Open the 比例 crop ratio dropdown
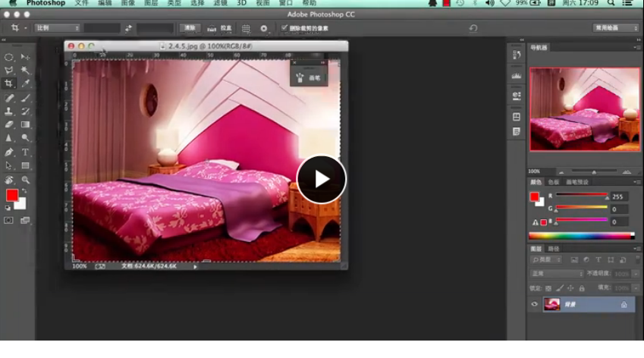The width and height of the screenshot is (644, 358). pyautogui.click(x=57, y=28)
